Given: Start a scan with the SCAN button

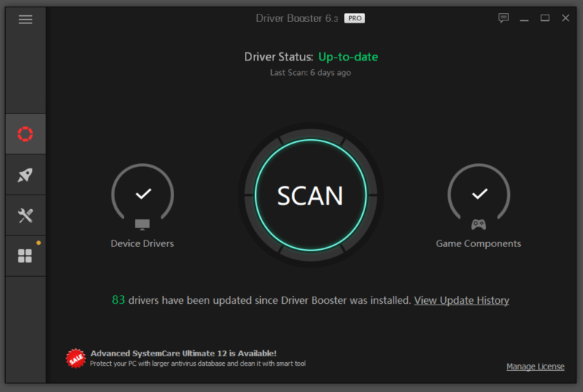Looking at the screenshot, I should [310, 195].
